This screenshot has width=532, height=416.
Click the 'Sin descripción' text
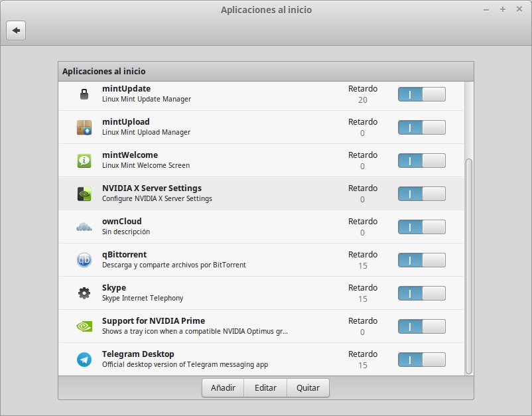click(126, 232)
